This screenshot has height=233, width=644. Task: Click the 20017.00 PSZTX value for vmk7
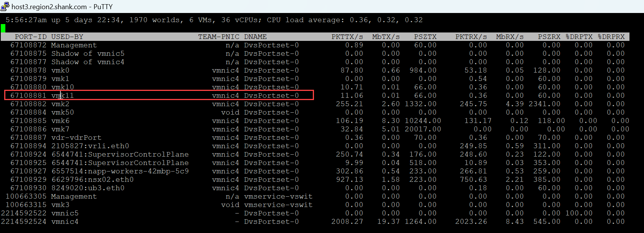[x=423, y=129]
